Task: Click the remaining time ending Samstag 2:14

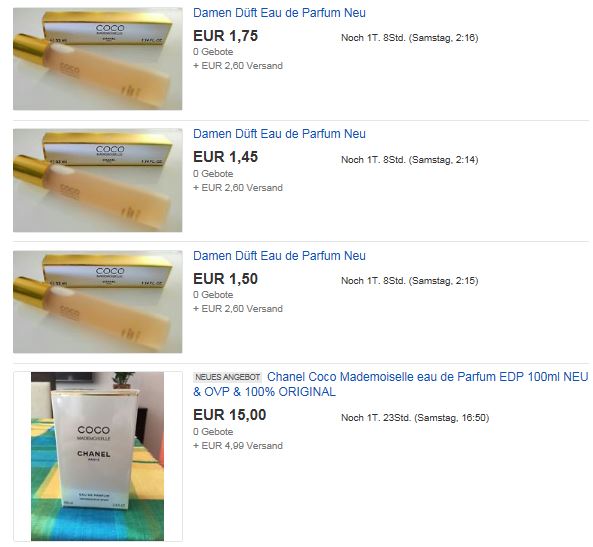Action: [x=410, y=160]
